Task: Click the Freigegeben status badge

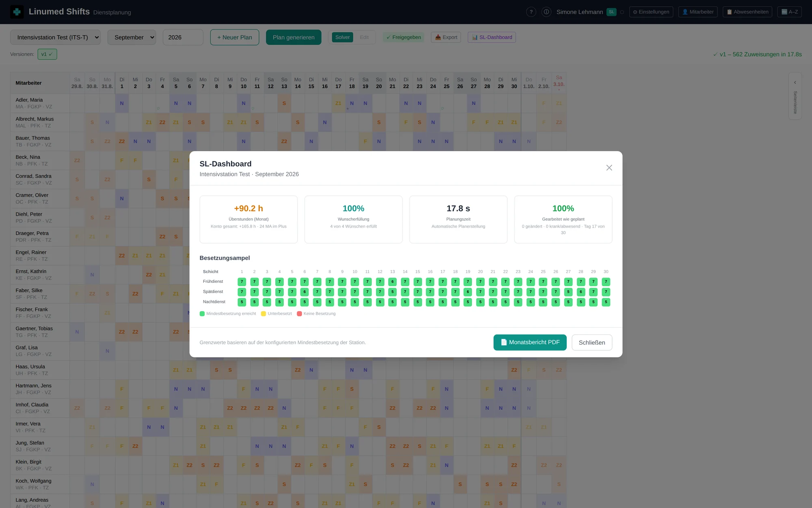Action: click(403, 37)
